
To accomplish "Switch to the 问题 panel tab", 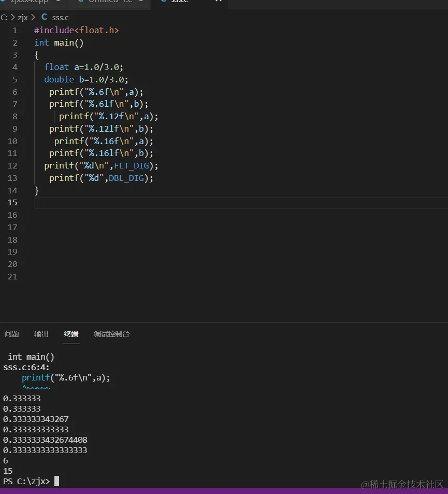I will pos(11,334).
